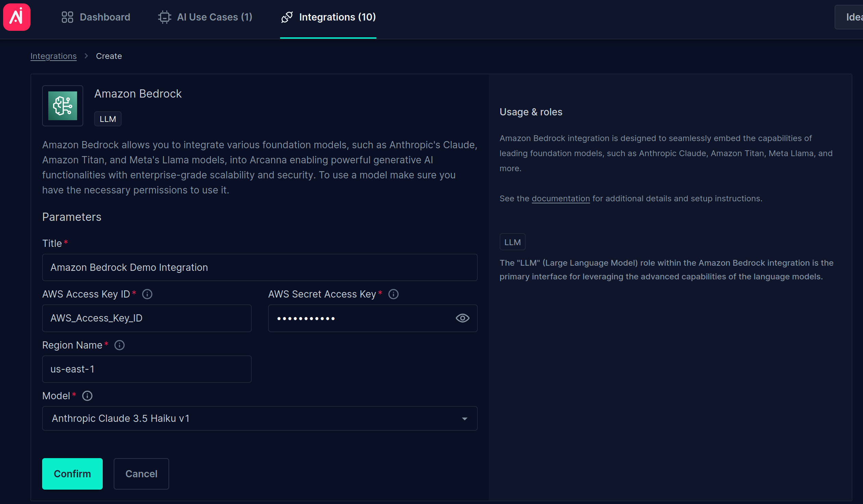Click the Dashboard grid icon
Image resolution: width=863 pixels, height=504 pixels.
point(67,17)
